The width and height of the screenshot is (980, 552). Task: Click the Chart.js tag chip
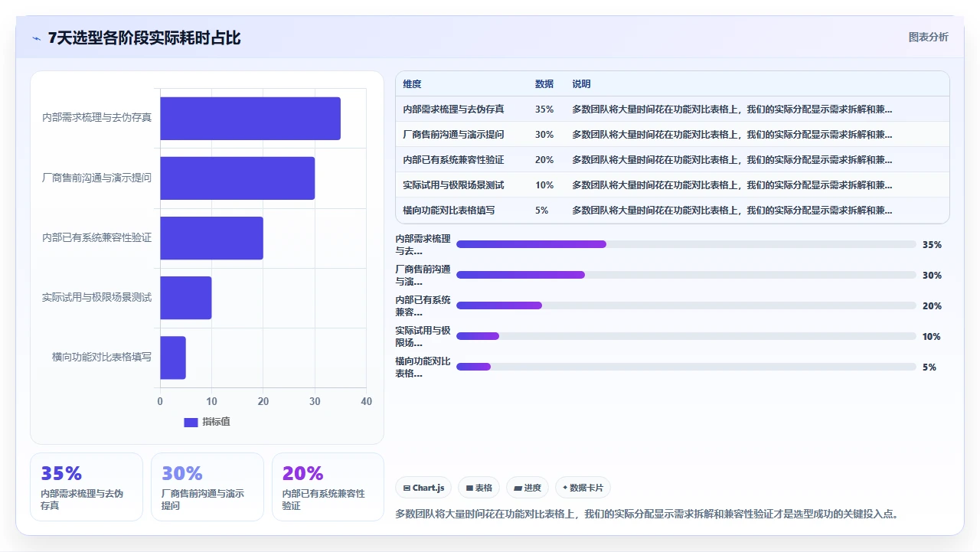pos(423,488)
